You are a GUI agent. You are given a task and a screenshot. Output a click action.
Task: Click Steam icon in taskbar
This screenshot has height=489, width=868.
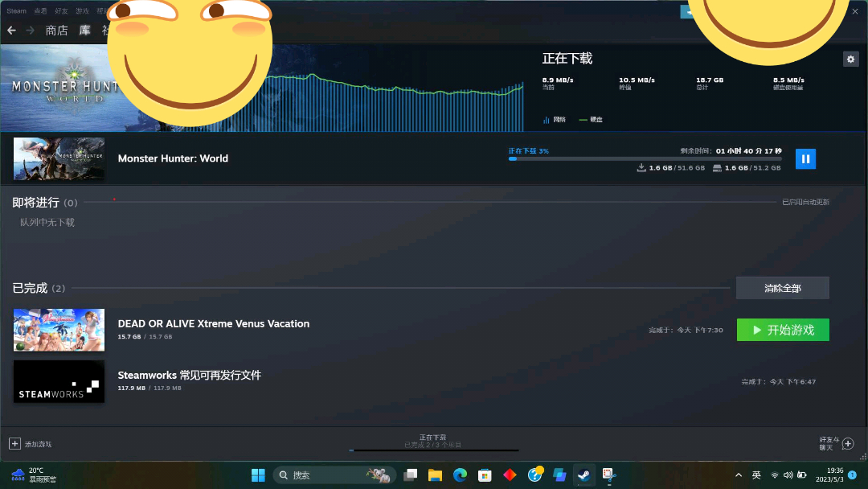pyautogui.click(x=584, y=475)
